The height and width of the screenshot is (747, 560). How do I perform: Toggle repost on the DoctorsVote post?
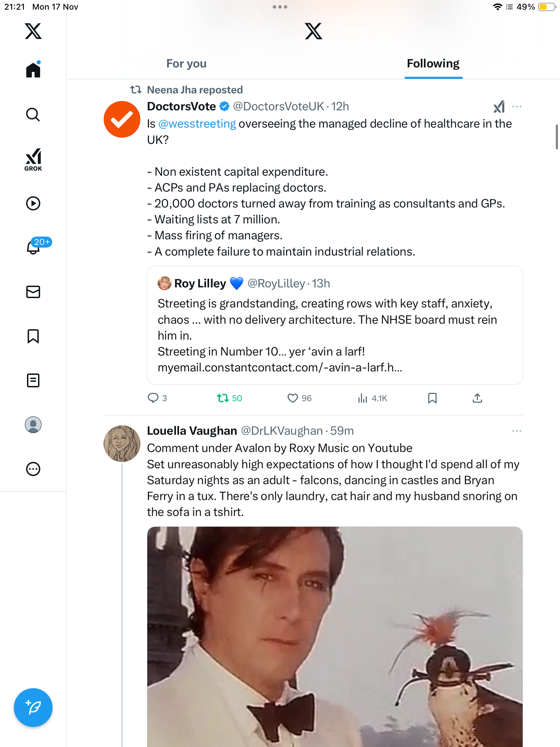point(223,398)
